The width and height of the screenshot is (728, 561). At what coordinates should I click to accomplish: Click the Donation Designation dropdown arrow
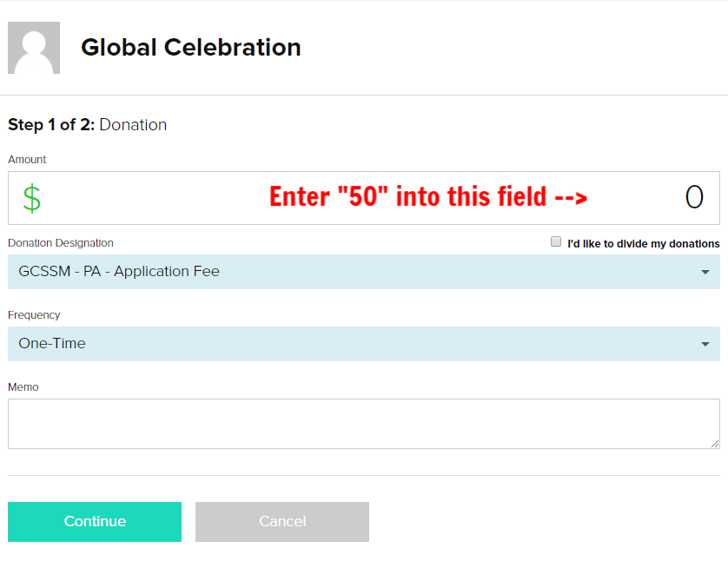(x=705, y=272)
